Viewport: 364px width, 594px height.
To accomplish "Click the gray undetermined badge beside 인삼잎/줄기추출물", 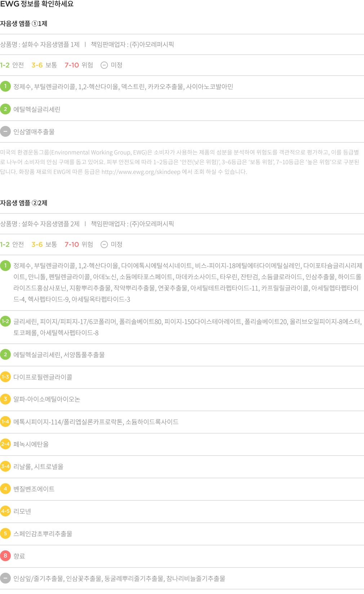I will click(x=5, y=578).
